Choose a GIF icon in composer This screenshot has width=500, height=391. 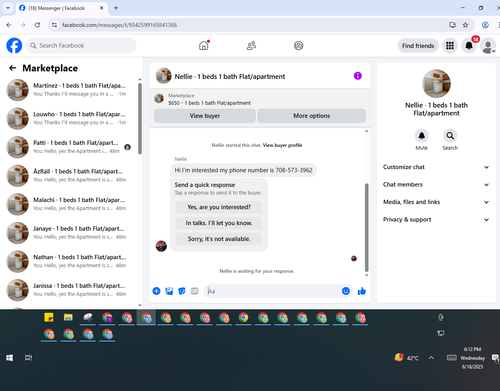point(194,291)
